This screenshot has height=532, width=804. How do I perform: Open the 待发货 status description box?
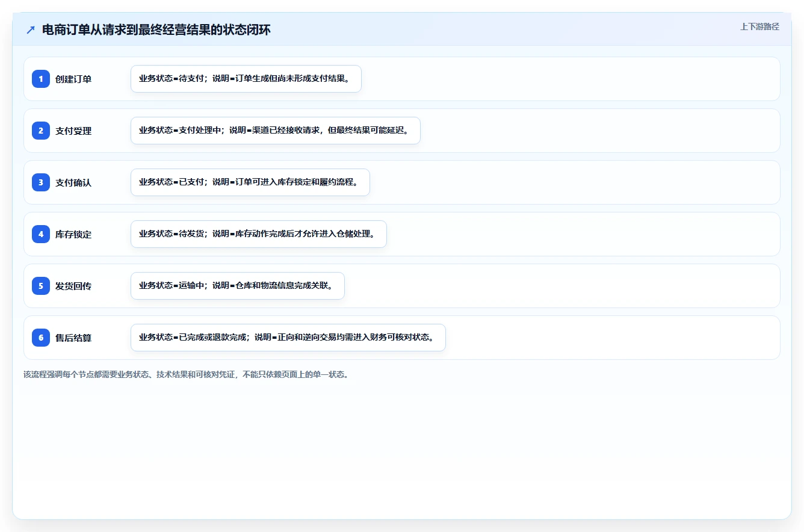(259, 234)
